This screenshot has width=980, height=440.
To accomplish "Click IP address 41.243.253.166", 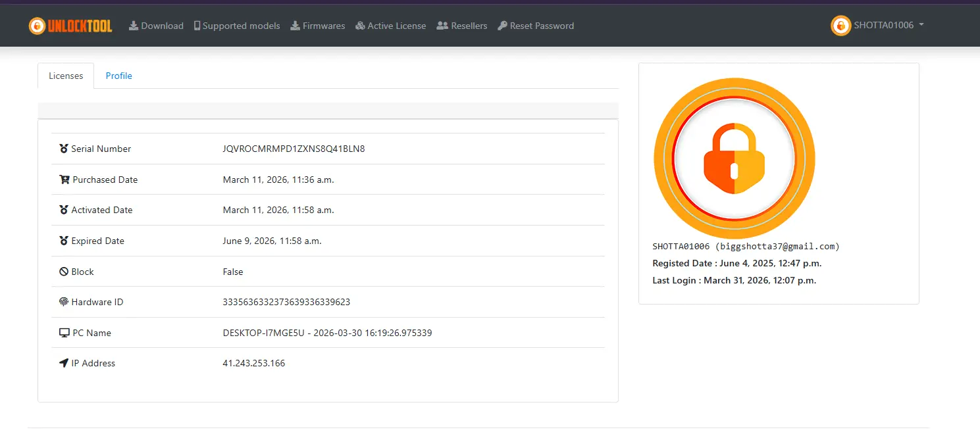I will (x=254, y=363).
